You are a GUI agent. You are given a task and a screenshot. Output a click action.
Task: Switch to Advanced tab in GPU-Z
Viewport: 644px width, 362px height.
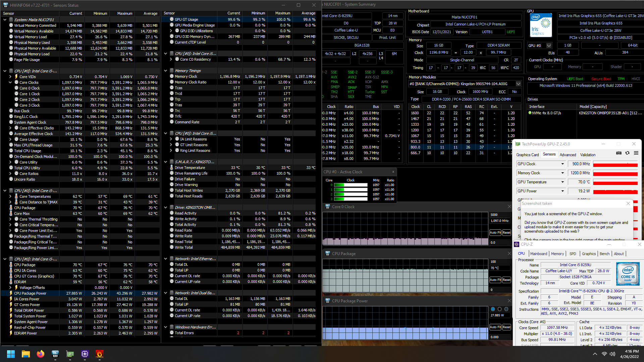[x=568, y=155]
